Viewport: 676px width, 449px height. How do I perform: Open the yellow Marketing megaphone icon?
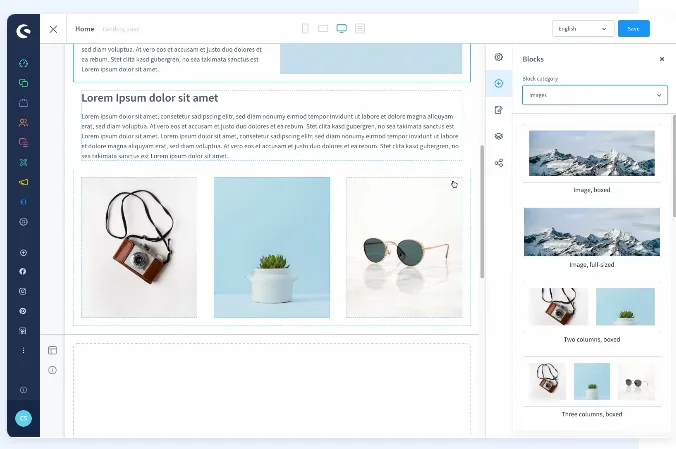pyautogui.click(x=23, y=182)
